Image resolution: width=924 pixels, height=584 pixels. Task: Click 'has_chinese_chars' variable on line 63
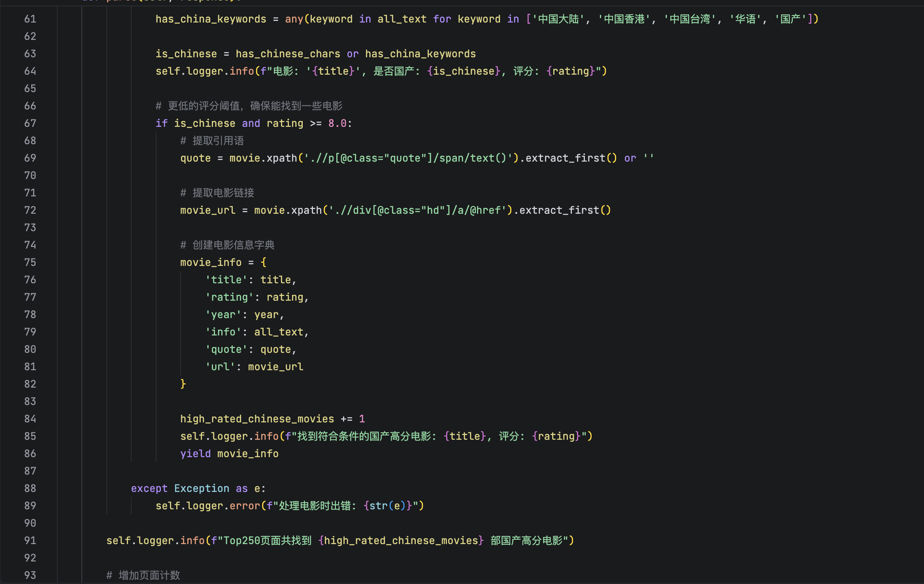288,54
